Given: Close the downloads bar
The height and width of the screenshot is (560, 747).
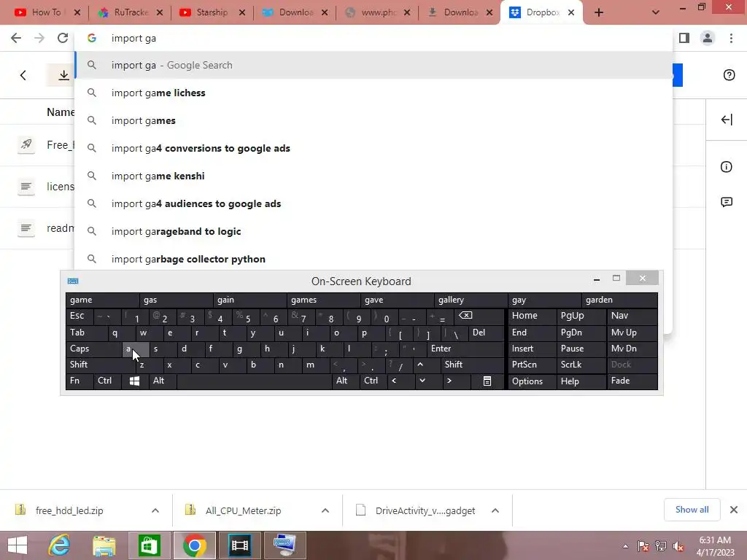Looking at the screenshot, I should pyautogui.click(x=734, y=510).
